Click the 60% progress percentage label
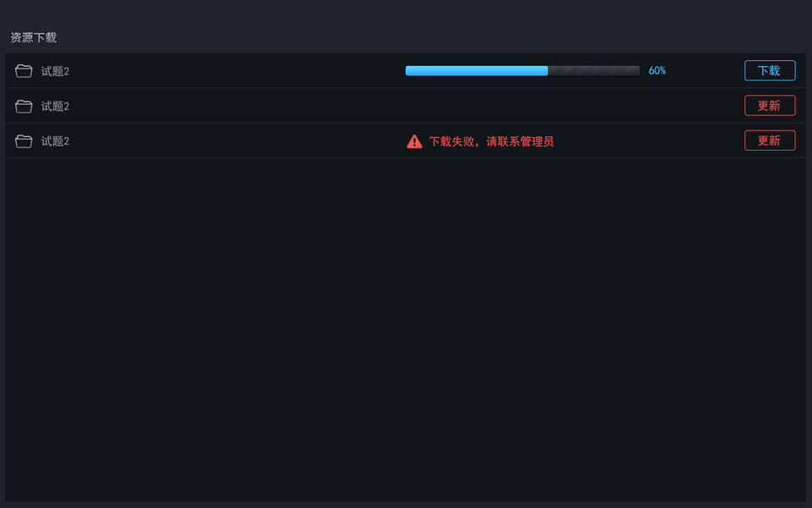Viewport: 812px width, 508px height. coord(657,71)
